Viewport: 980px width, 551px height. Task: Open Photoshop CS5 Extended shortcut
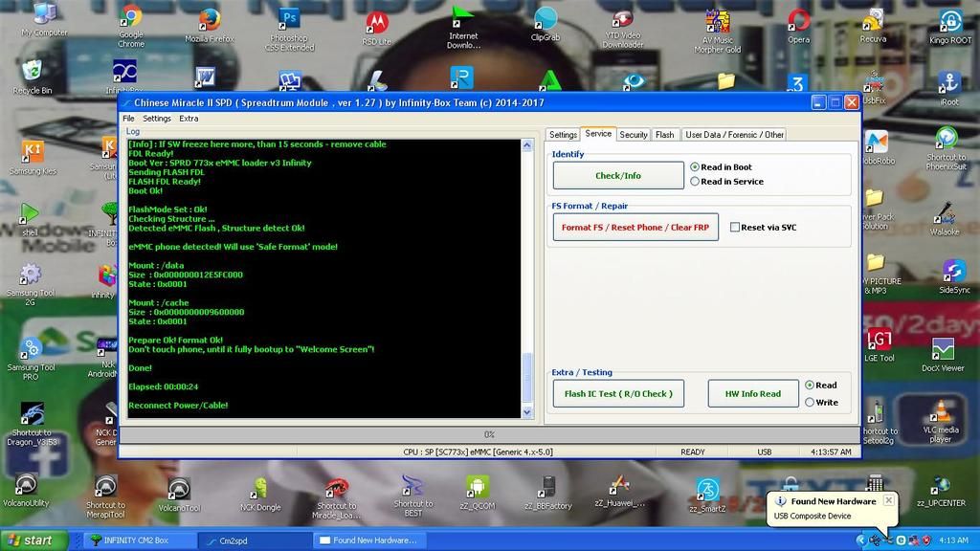[289, 30]
